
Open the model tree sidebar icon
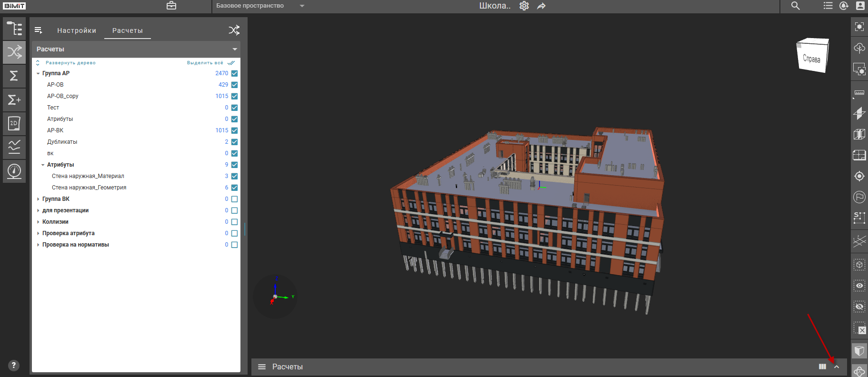14,29
